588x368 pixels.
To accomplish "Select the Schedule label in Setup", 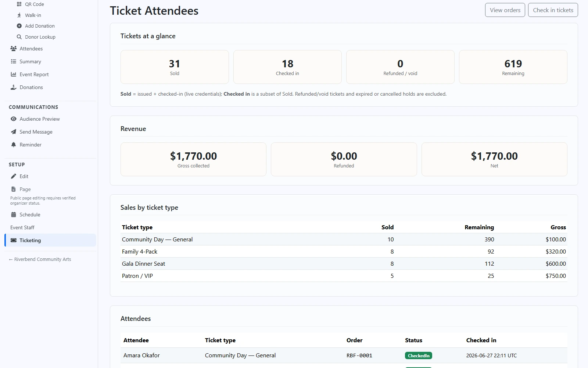I will (x=30, y=215).
